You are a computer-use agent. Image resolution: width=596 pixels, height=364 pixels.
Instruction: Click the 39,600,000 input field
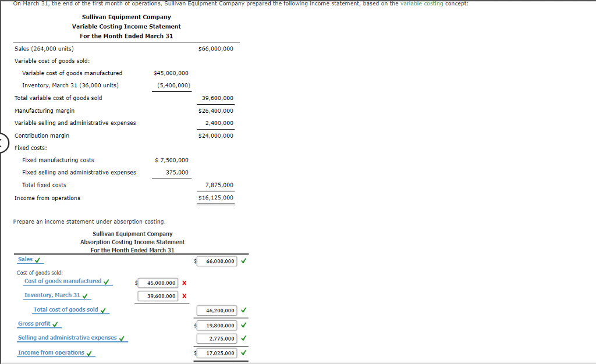tap(157, 295)
